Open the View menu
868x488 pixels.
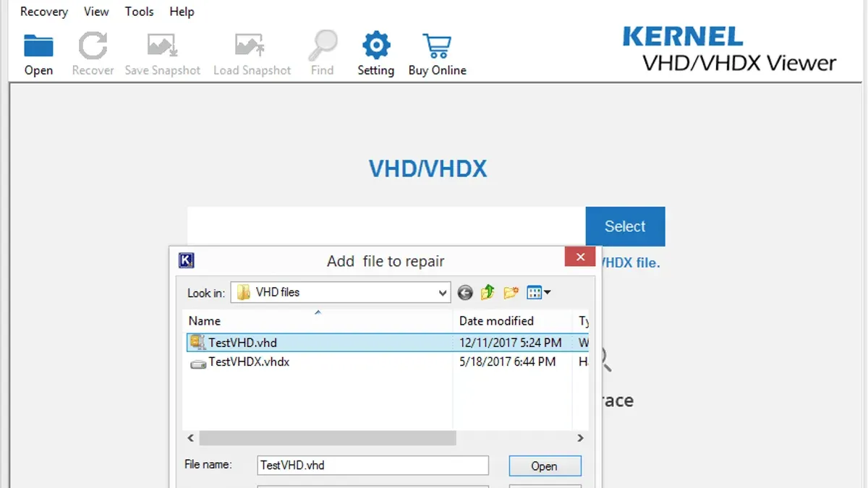(96, 12)
